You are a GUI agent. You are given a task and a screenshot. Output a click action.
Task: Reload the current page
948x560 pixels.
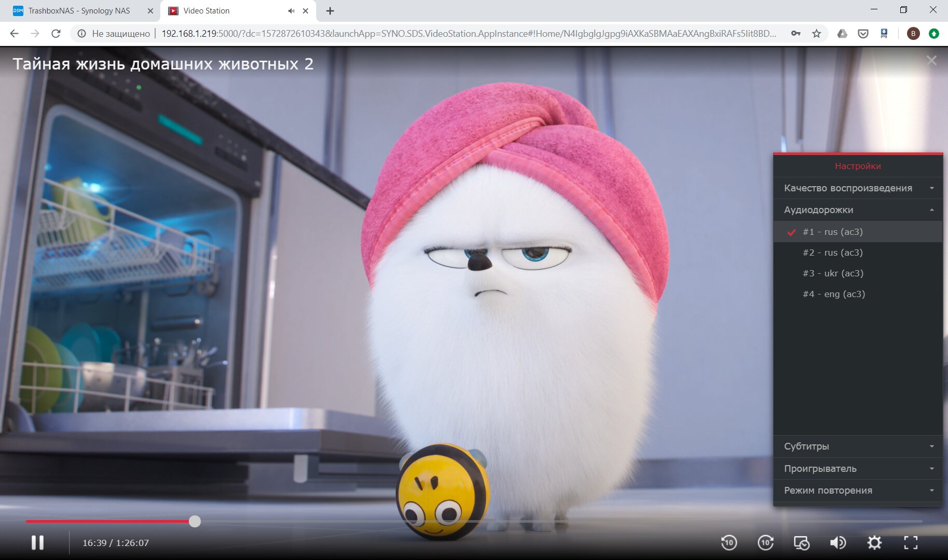(x=56, y=34)
